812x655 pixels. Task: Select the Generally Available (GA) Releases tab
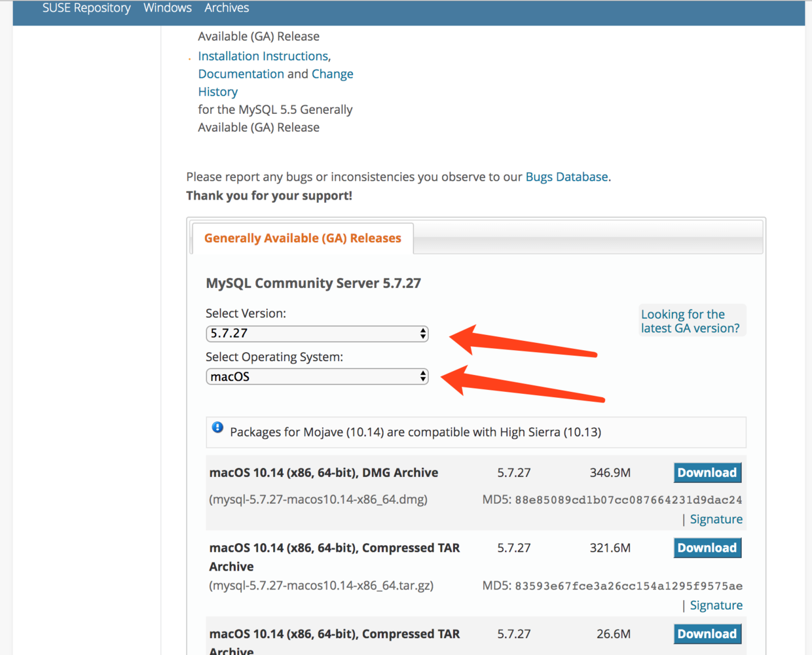click(x=303, y=238)
